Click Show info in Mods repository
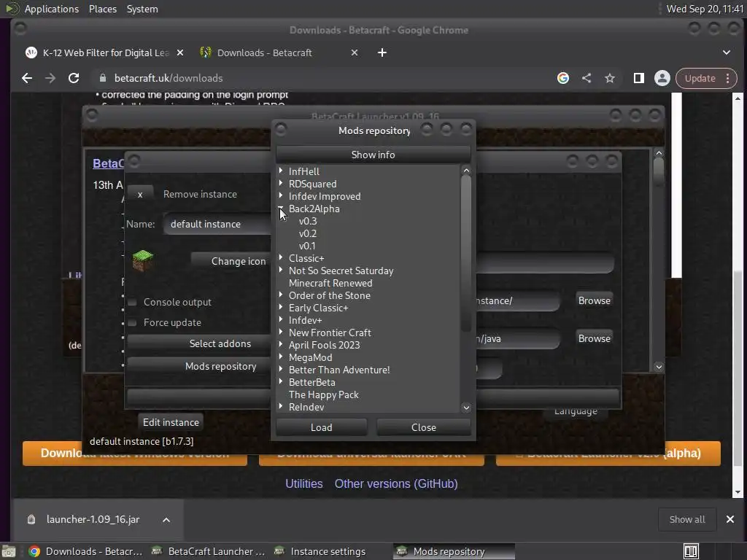This screenshot has height=560, width=747. (x=373, y=155)
